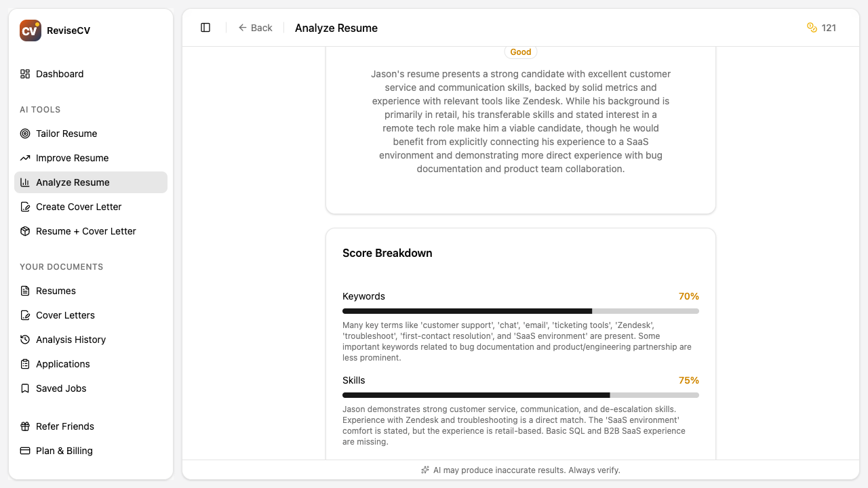Screen dimensions: 868x488
Task: Click the Plan & Billing card icon
Action: coord(25,451)
